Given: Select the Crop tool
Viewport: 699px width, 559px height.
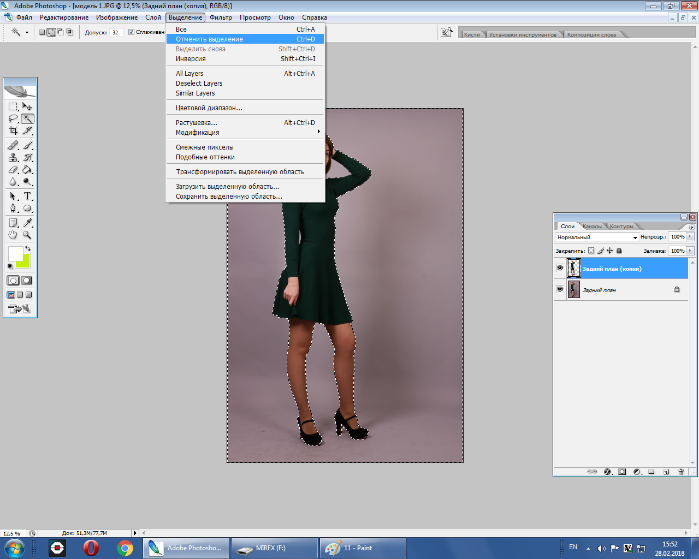Looking at the screenshot, I should pos(13,131).
